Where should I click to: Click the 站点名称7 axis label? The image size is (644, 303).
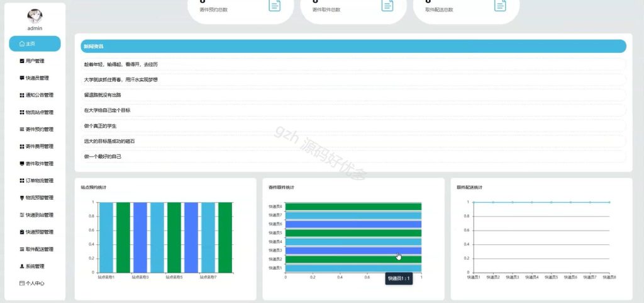pyautogui.click(x=208, y=278)
